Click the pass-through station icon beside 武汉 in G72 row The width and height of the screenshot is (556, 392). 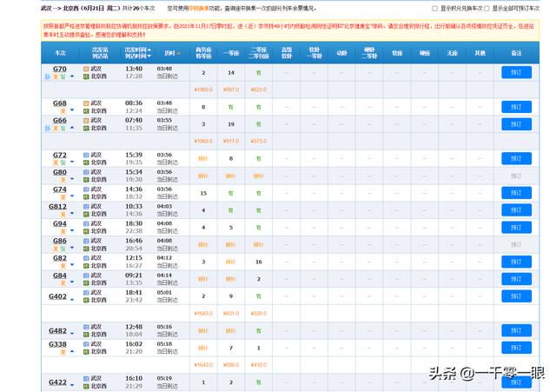click(86, 155)
